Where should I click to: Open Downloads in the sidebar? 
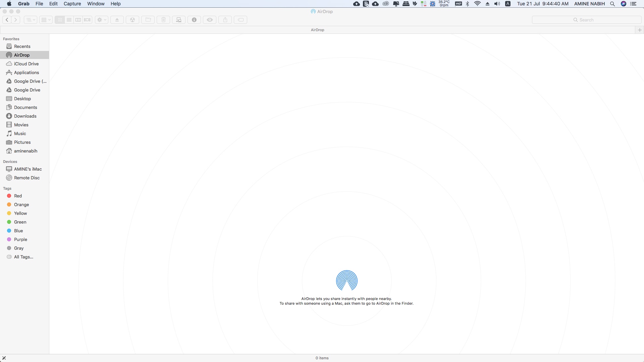tap(25, 116)
